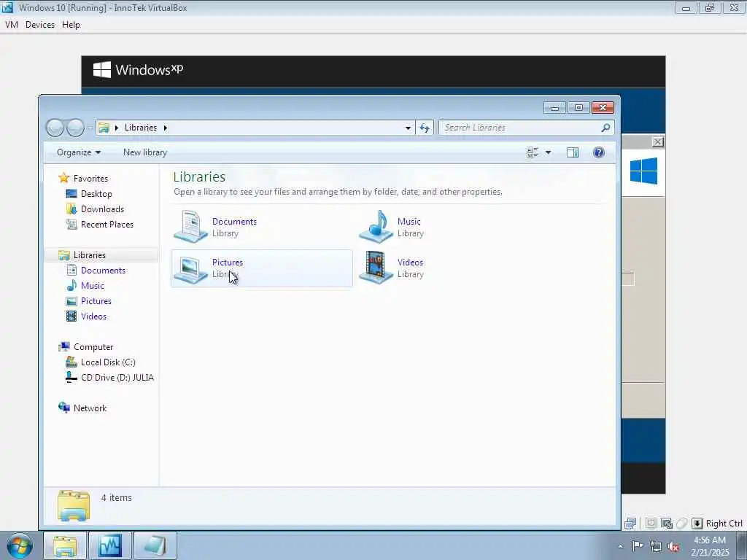Open the Devices menu in VirtualBox

40,25
